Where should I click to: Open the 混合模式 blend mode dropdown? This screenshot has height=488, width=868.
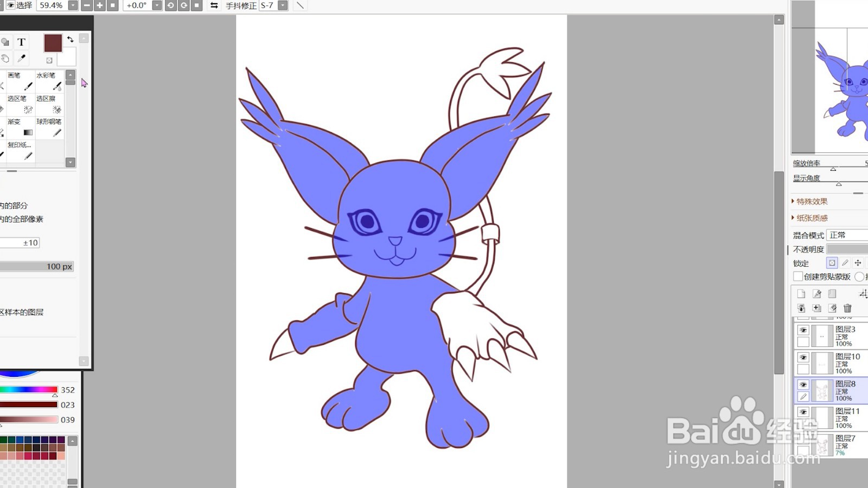pyautogui.click(x=847, y=235)
